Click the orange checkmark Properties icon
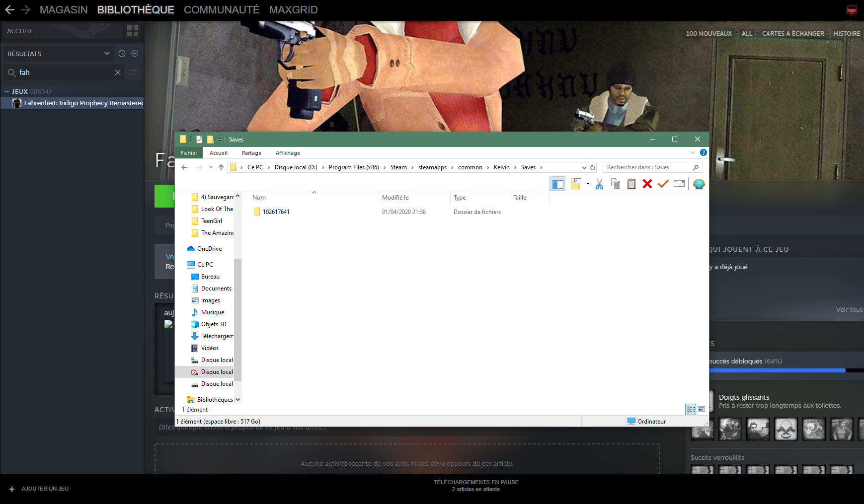This screenshot has width=864, height=504. [663, 184]
